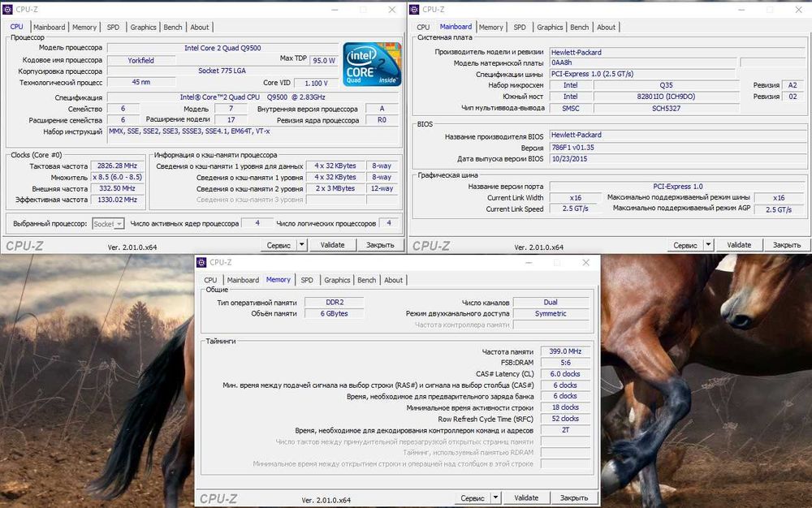This screenshot has height=508, width=812.
Task: Click the 1.100 V Core VID value
Action: click(x=316, y=83)
